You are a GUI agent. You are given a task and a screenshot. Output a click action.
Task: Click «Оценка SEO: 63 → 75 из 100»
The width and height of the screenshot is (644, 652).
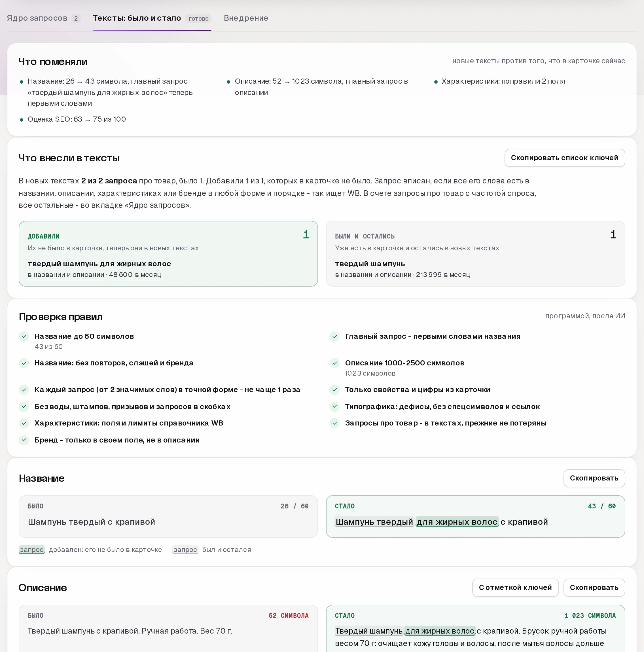(77, 119)
